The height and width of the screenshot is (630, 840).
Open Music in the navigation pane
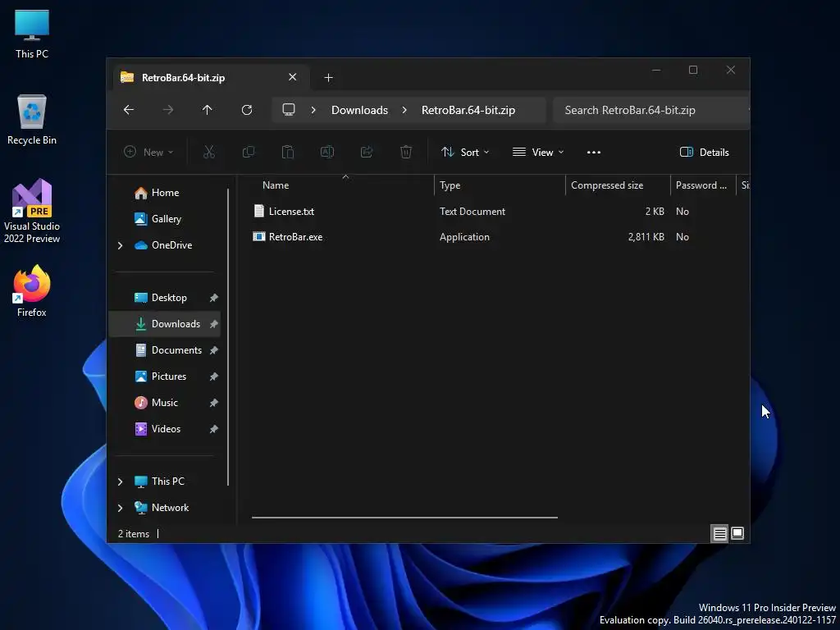click(164, 403)
